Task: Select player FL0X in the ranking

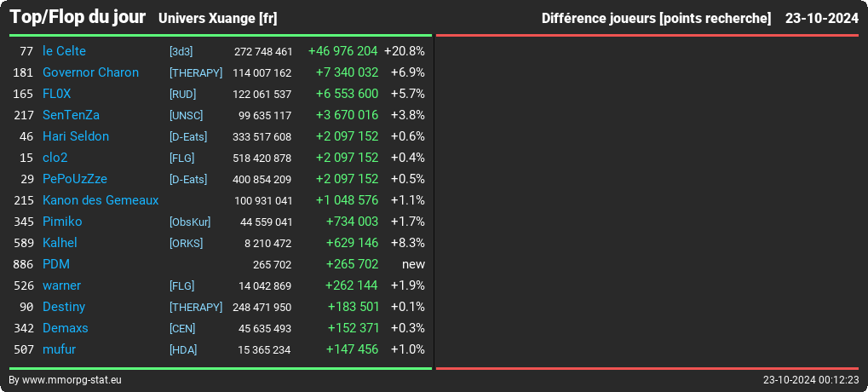Action: point(57,94)
